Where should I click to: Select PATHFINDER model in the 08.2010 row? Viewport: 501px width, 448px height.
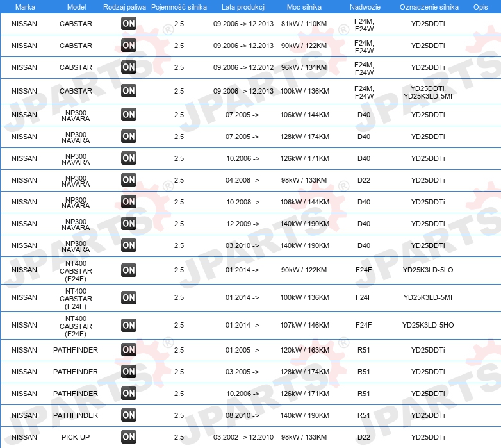click(76, 415)
